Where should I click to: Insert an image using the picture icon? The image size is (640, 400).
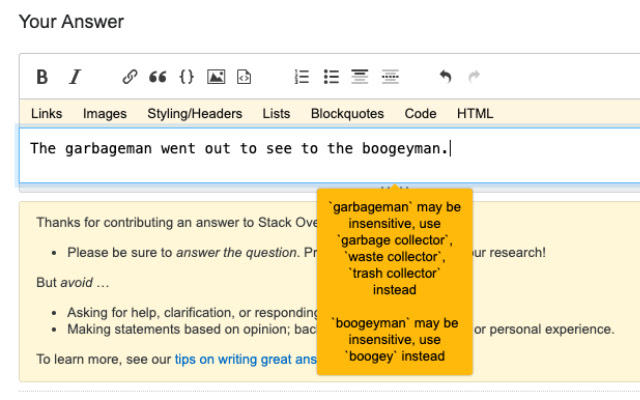216,77
